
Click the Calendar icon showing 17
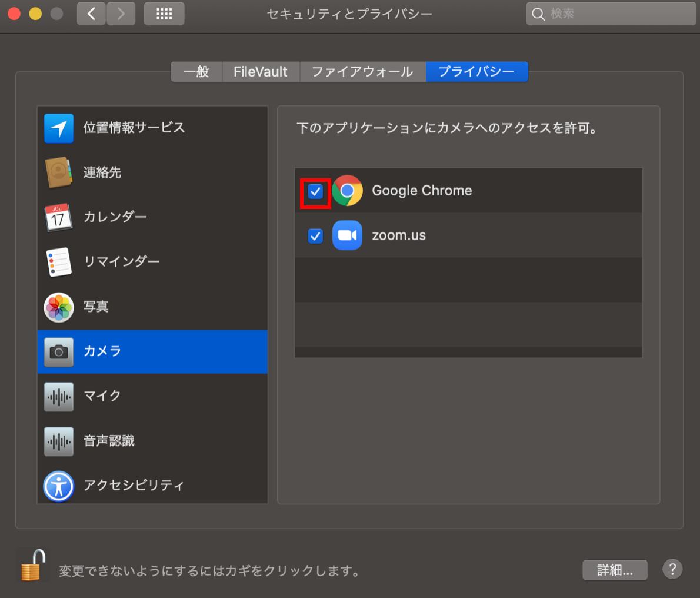[x=58, y=217]
